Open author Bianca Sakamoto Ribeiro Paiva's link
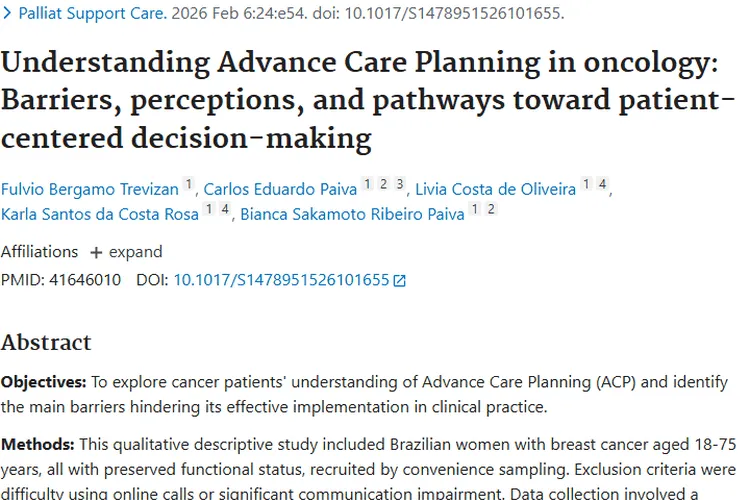 [x=350, y=214]
